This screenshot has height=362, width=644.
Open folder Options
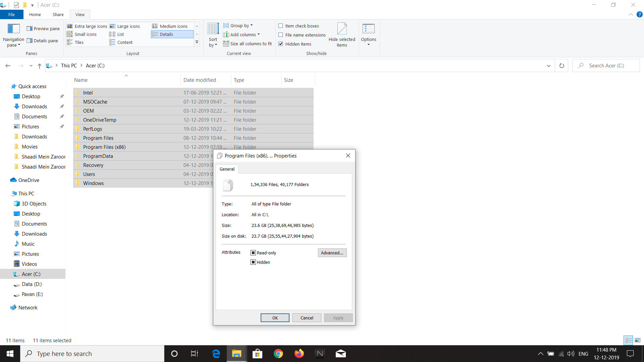tap(369, 35)
